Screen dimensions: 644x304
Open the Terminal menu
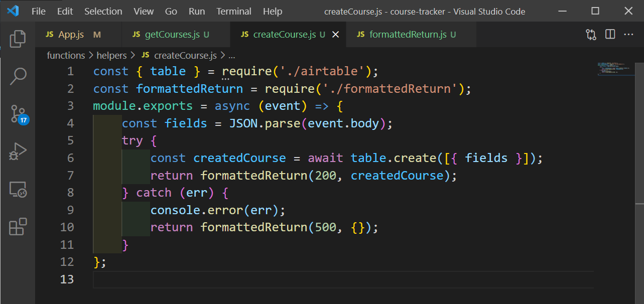click(x=234, y=11)
